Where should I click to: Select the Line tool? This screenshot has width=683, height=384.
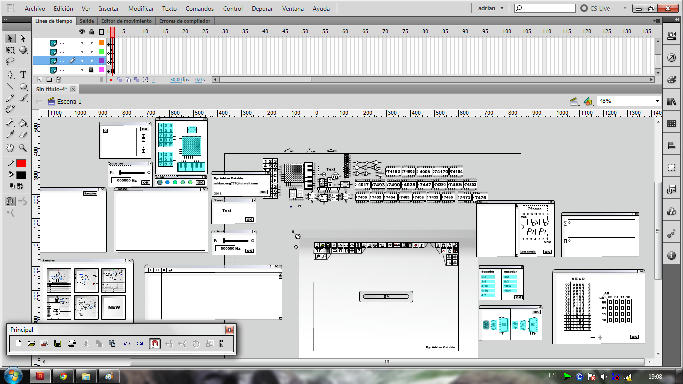pos(10,87)
